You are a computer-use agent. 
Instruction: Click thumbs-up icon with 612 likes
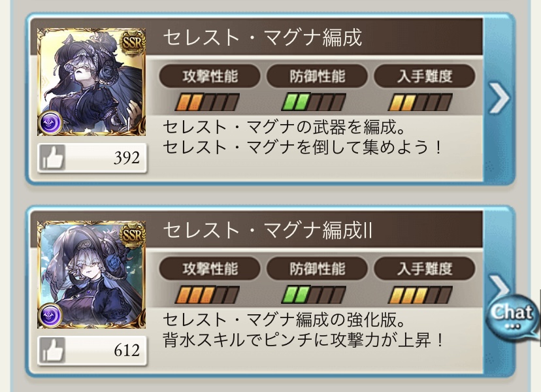(52, 350)
